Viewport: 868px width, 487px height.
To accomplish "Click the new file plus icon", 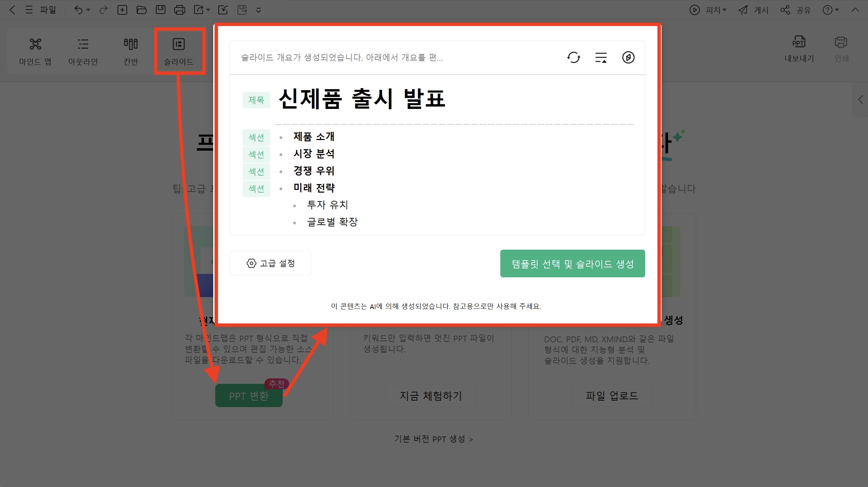I will click(122, 10).
